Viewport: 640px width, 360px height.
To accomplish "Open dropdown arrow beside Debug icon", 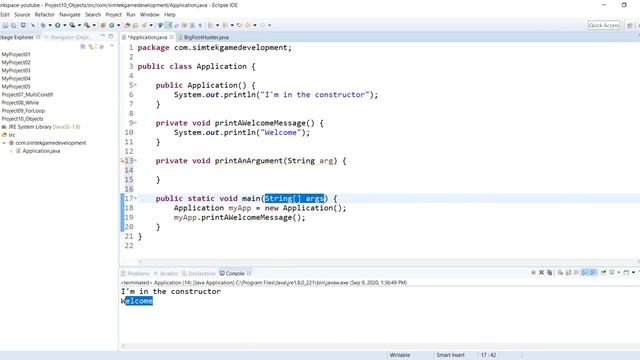I will 50,25.
